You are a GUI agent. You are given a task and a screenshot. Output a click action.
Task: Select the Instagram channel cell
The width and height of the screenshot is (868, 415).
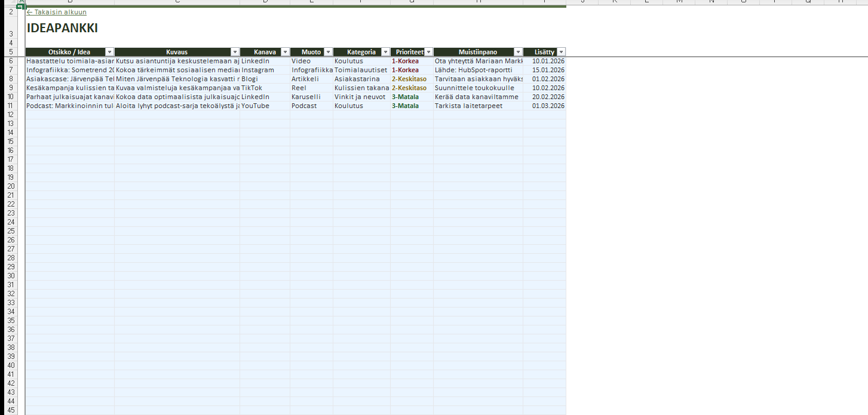(265, 70)
